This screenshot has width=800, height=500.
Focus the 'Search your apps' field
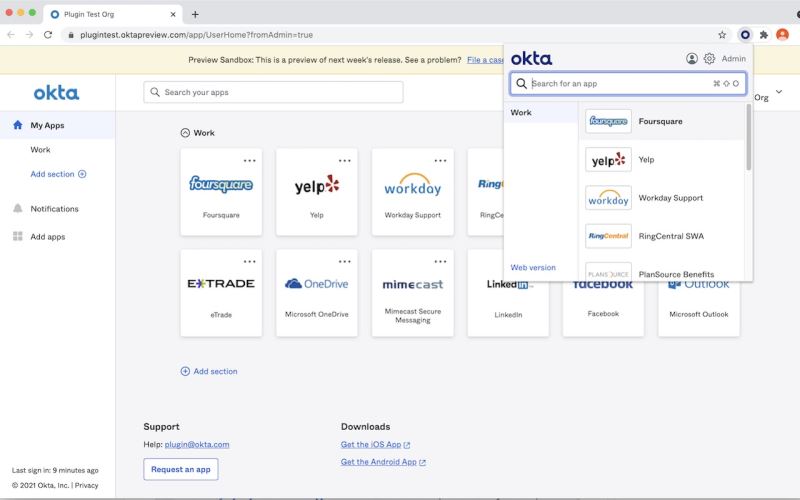click(x=273, y=92)
